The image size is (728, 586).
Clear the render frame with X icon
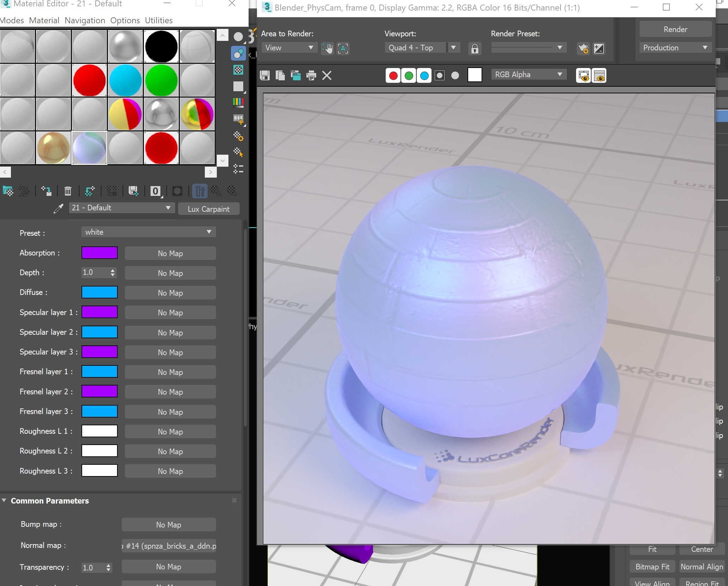pos(327,75)
